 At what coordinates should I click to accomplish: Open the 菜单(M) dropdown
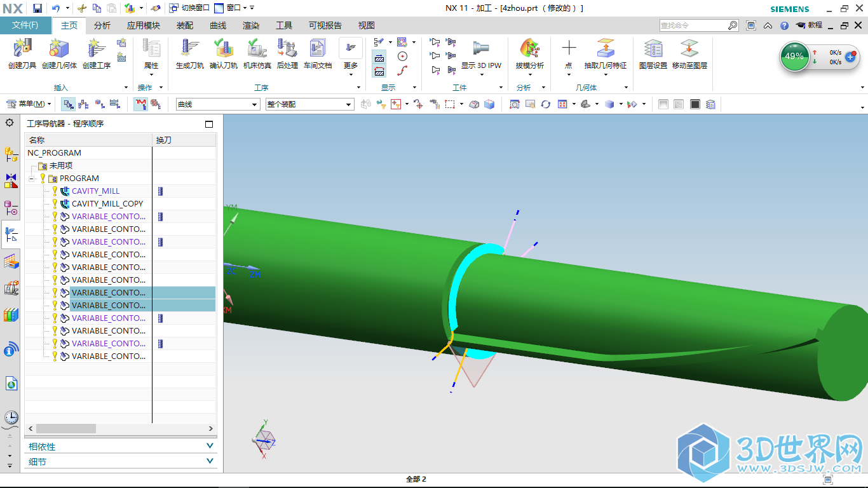tap(29, 104)
